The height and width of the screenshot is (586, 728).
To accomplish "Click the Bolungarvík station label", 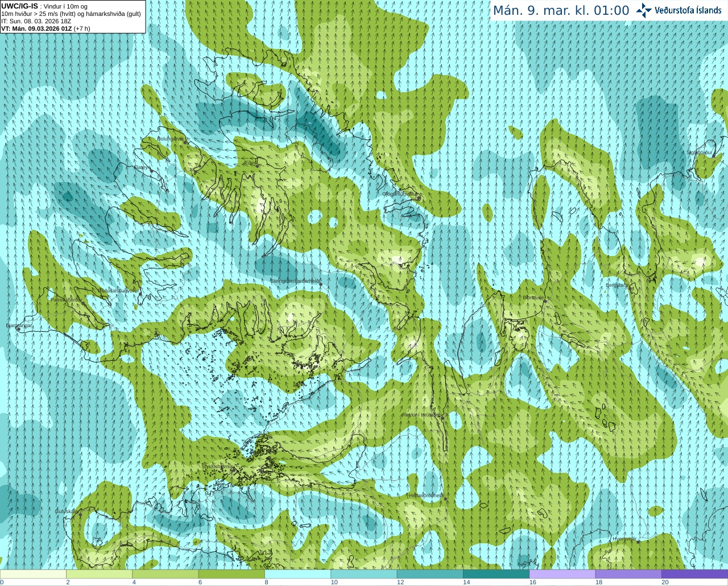I will [170, 138].
